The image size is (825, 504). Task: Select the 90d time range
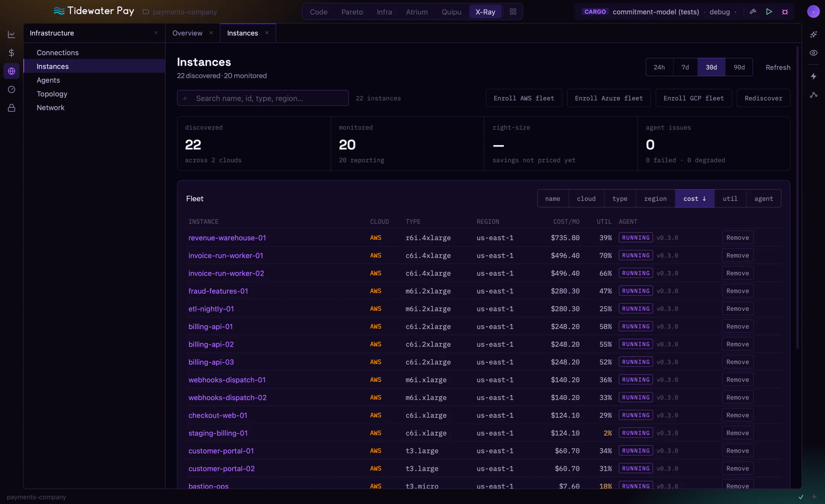(739, 67)
